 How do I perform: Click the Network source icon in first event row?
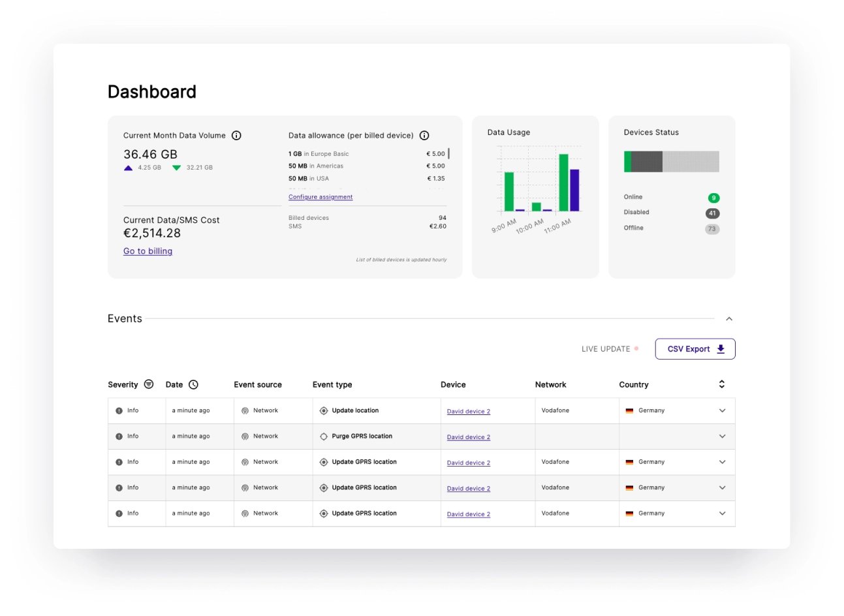(x=246, y=410)
